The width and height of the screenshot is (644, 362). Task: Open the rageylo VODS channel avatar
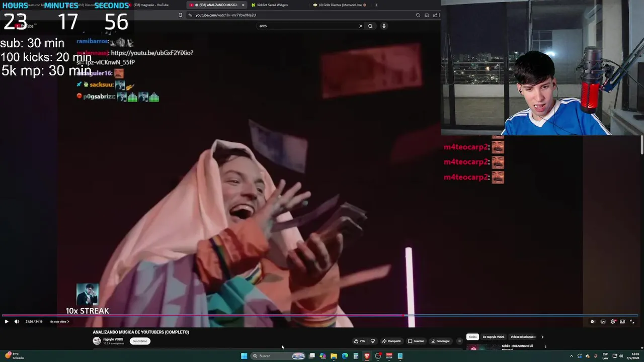97,341
